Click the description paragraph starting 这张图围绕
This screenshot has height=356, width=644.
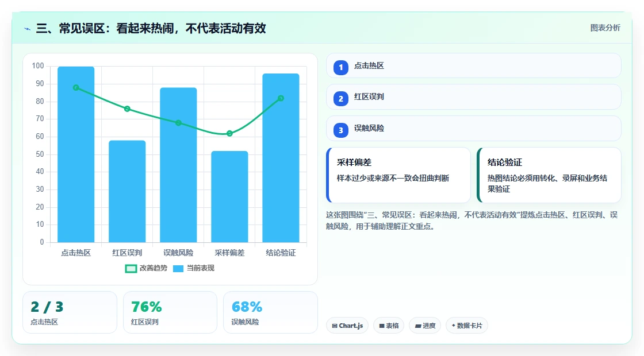tap(471, 220)
